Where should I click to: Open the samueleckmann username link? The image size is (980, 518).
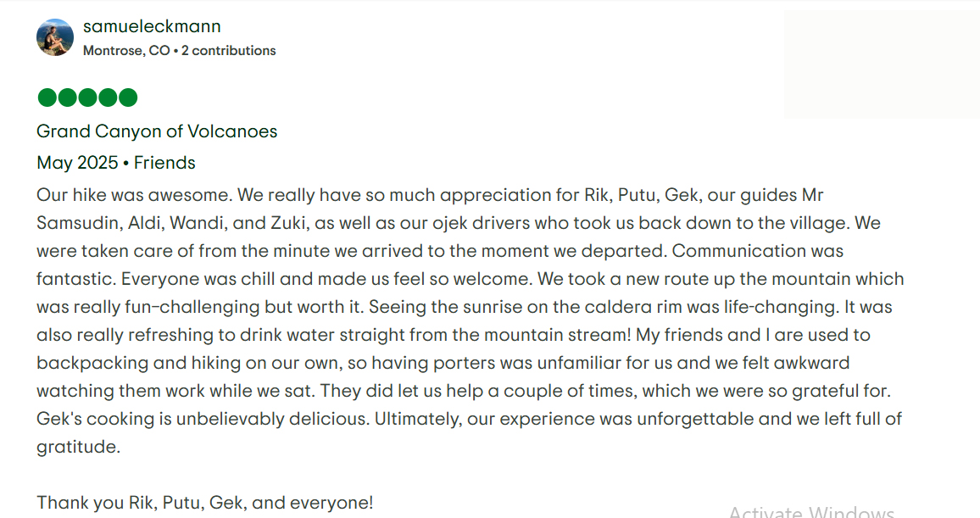click(152, 26)
